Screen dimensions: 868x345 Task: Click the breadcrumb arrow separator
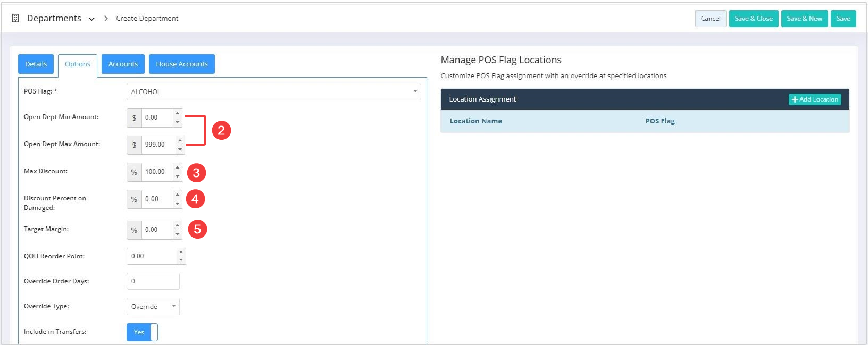[x=106, y=18]
